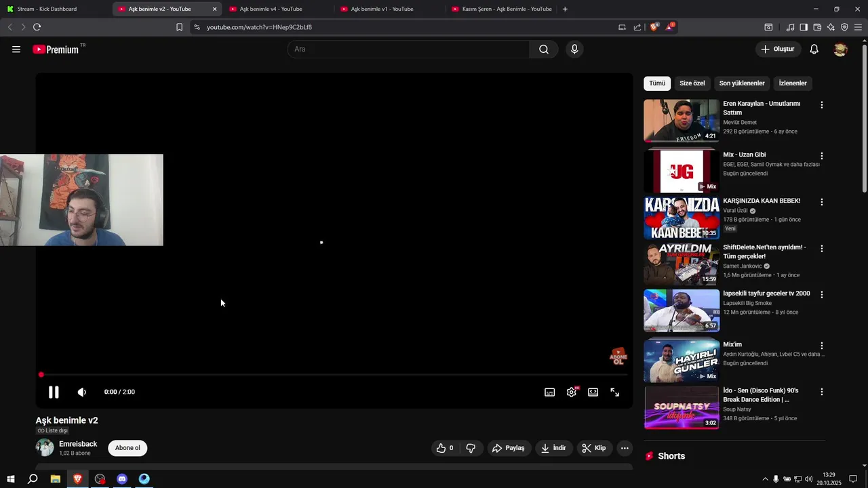Open the Emreisback channel name link
Viewport: 868px width, 488px height.
click(78, 444)
